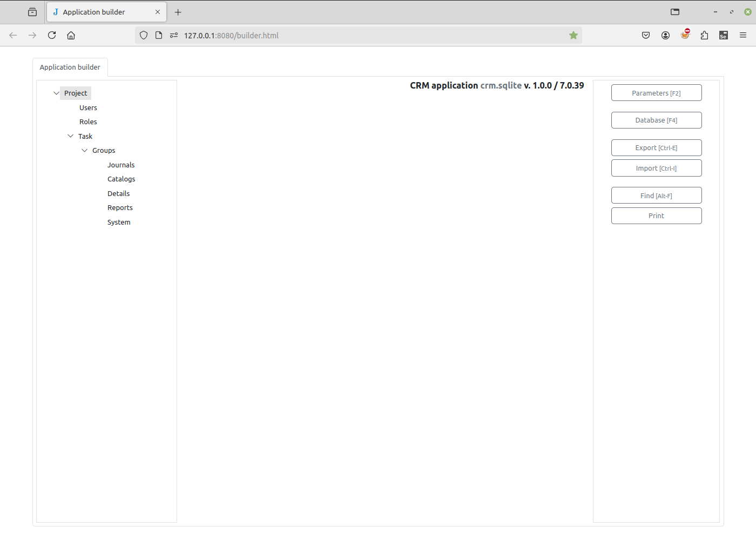Click the reload page icon
This screenshot has width=756, height=533.
tap(51, 35)
